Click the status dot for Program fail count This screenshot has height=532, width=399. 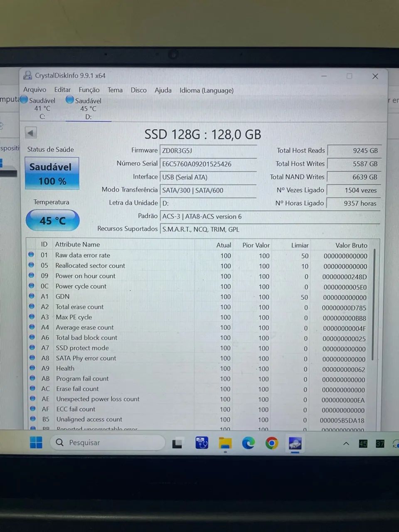(32, 378)
